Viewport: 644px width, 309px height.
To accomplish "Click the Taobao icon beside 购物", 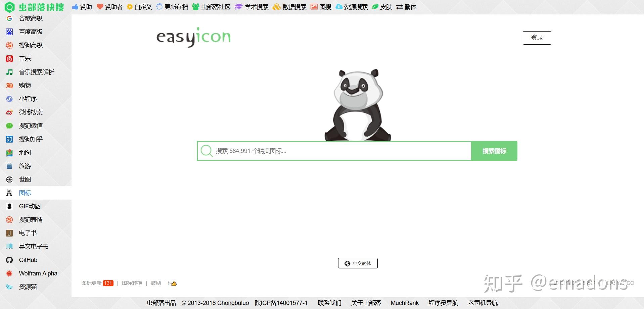I will pos(9,86).
